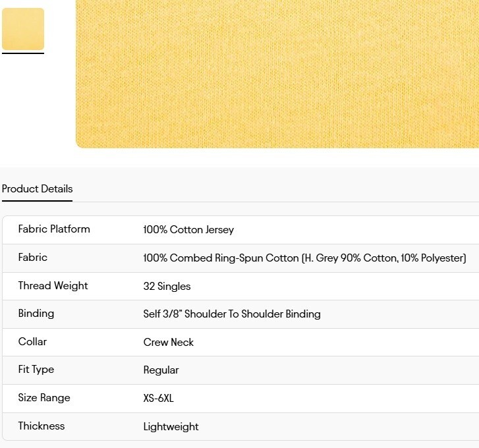
Task: Select the Shoulder To Shoulder Binding text
Action: 252,314
